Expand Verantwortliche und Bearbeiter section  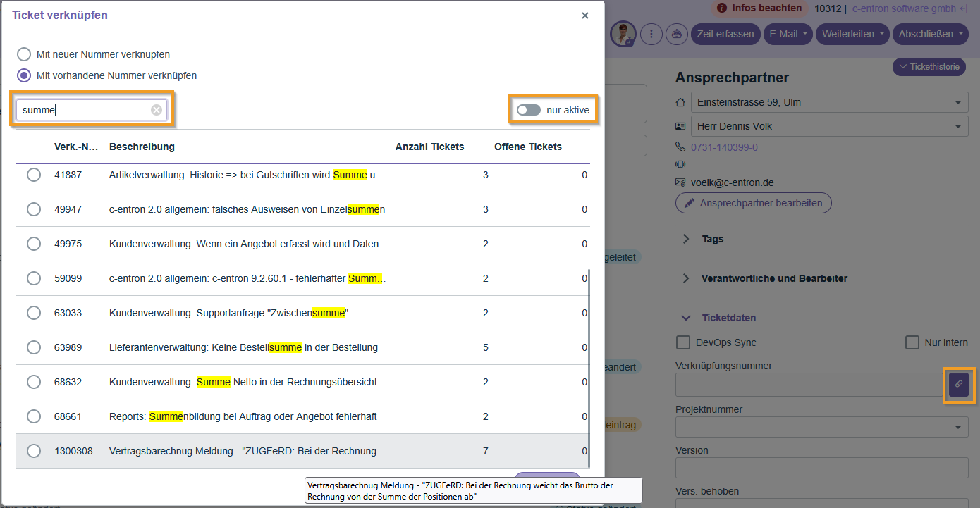click(686, 278)
